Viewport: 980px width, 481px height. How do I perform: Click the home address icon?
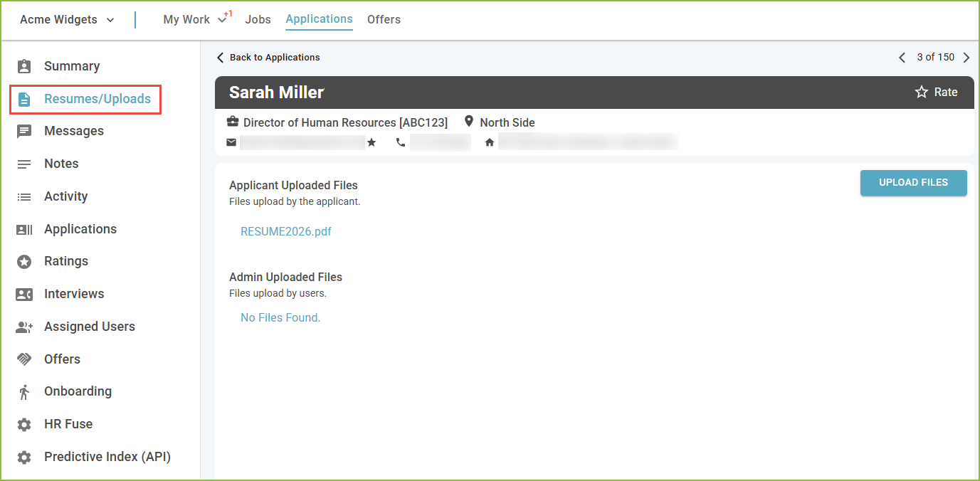coord(490,142)
